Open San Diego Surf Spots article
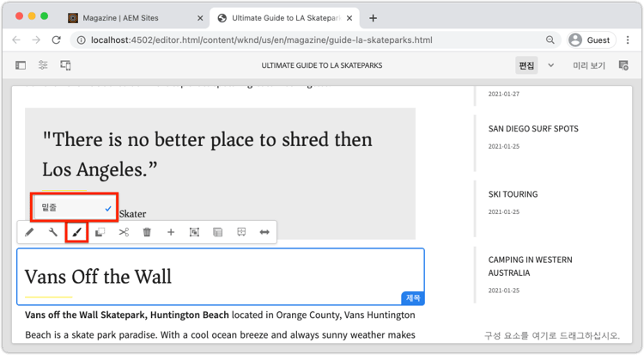This screenshot has width=644, height=355. point(533,129)
